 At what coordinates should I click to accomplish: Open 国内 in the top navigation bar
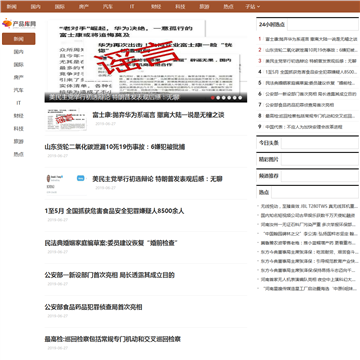point(35,6)
